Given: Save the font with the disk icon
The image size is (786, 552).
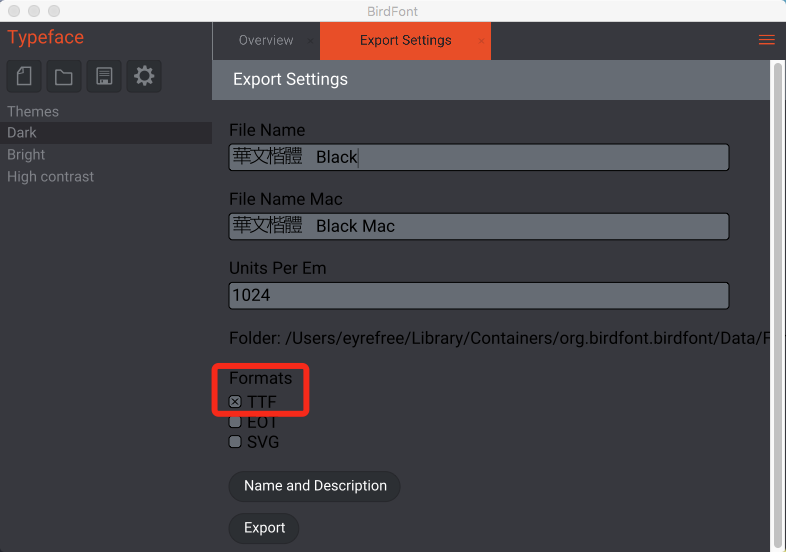Looking at the screenshot, I should 104,76.
